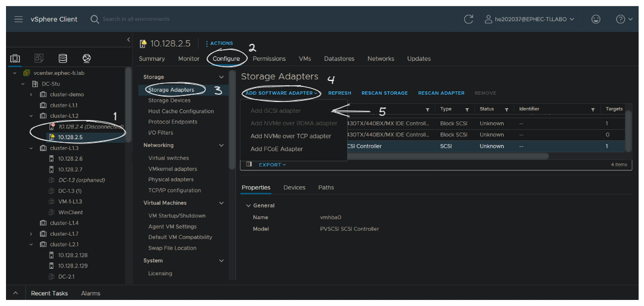Collapse the cluster-L1.3 node
This screenshot has height=306, width=644.
[x=31, y=148]
